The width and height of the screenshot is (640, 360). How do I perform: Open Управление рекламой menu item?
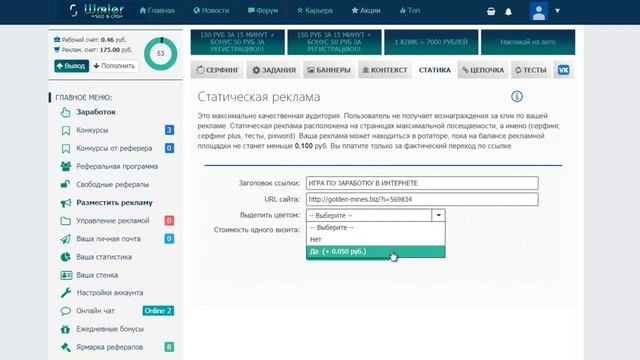pos(113,221)
